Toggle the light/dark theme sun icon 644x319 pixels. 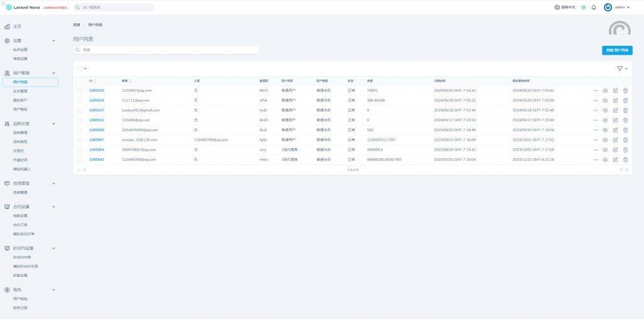[583, 8]
